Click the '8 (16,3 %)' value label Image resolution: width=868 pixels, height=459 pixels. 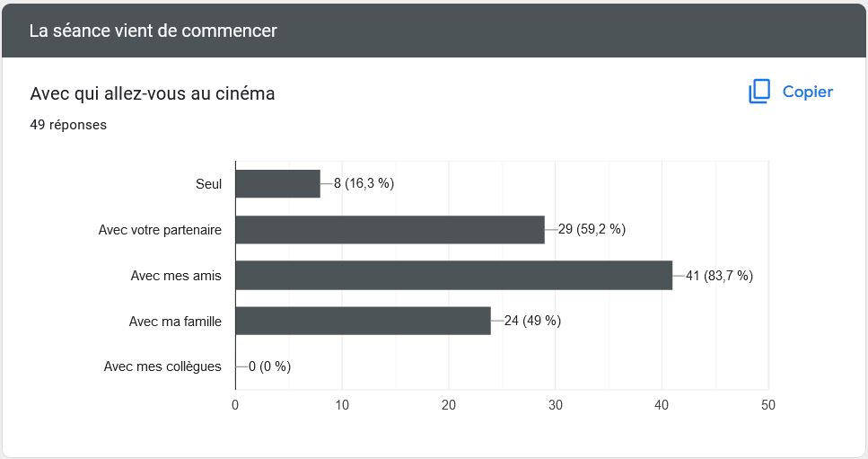tap(364, 183)
